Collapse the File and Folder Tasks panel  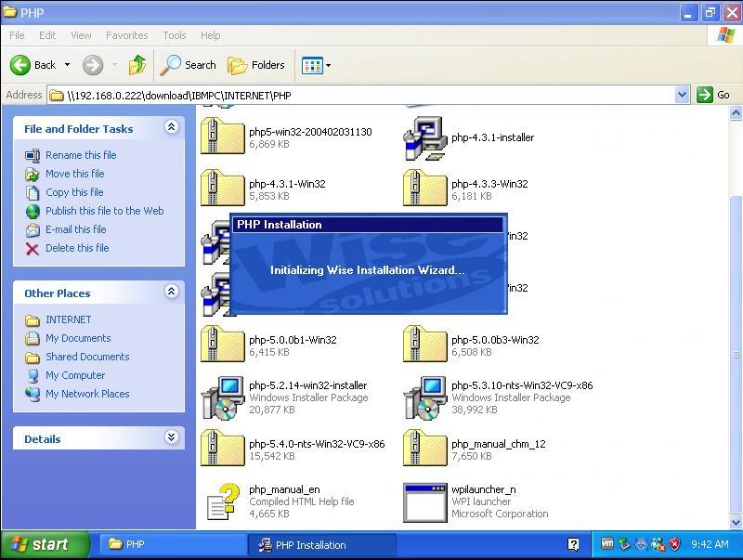pyautogui.click(x=171, y=128)
